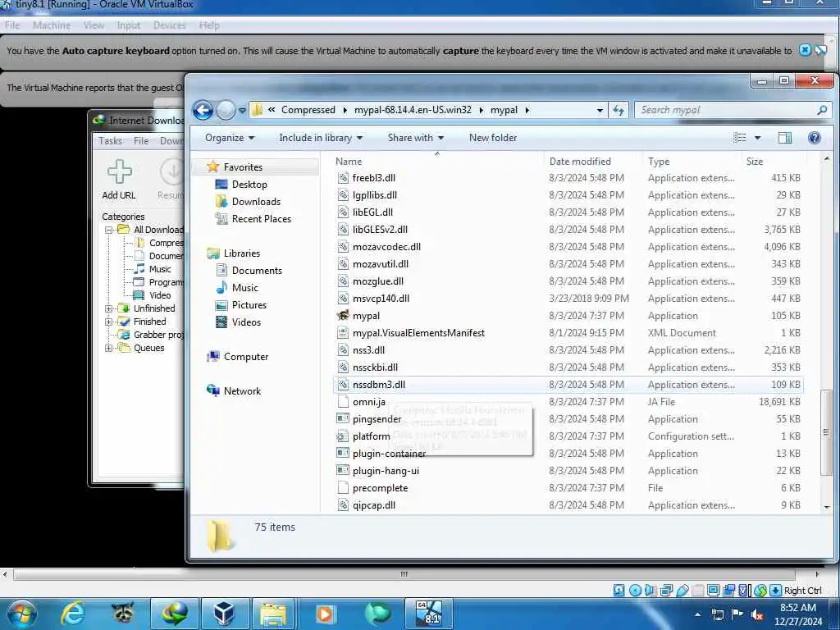This screenshot has height=630, width=840.
Task: Open the view options dropdown arrow
Action: pyautogui.click(x=757, y=138)
